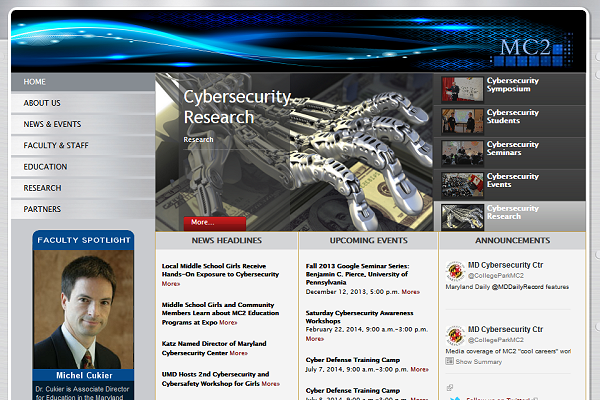Click More link after Programs at Expo
Viewport: 600px width, 400px height.
[x=228, y=323]
